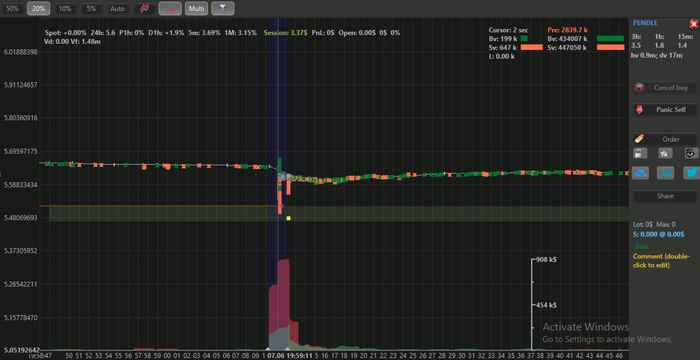Click the yellow square chart marker
The image size is (700, 360).
click(289, 218)
